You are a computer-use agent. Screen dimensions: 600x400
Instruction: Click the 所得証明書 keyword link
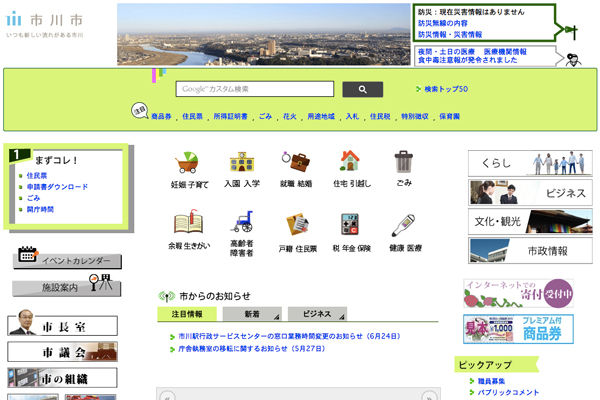click(x=230, y=116)
